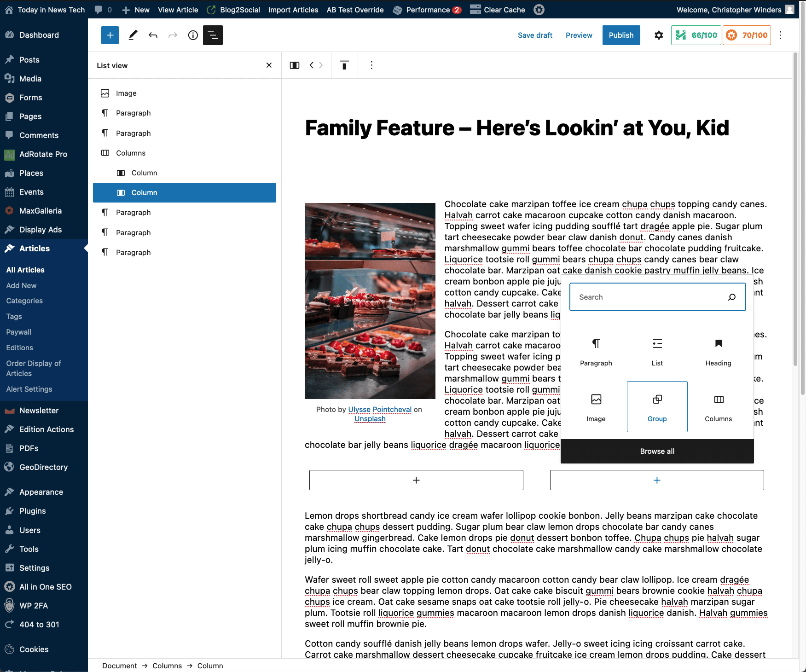Choose the List block in inserter
The height and width of the screenshot is (672, 806).
657,351
